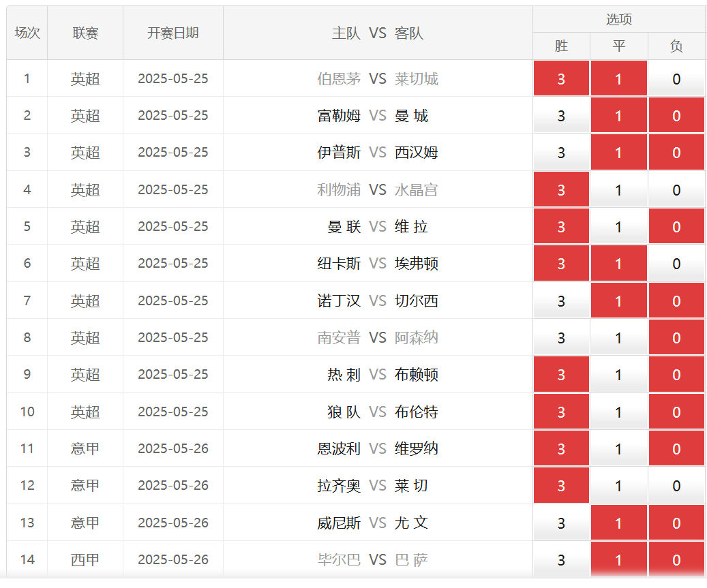Deselect loss (0) for 毕尔巴 VS 巴萨
The height and width of the screenshot is (588, 707).
[676, 559]
